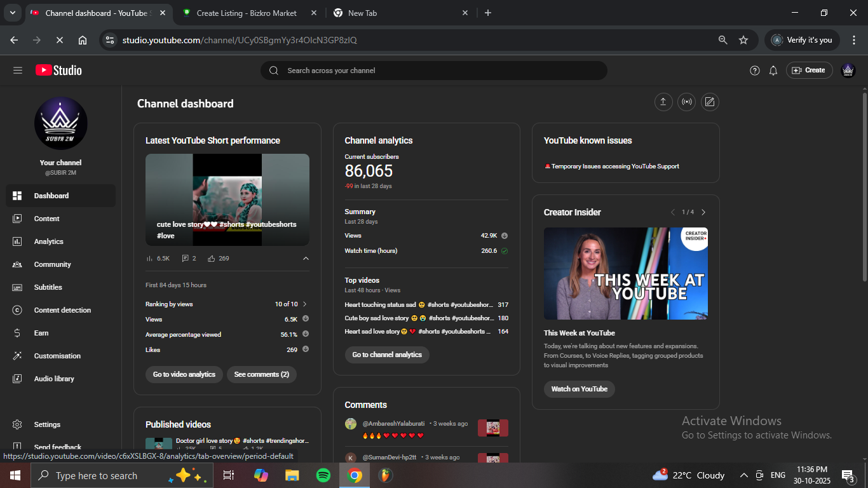Click the create post pencil icon

(x=710, y=102)
